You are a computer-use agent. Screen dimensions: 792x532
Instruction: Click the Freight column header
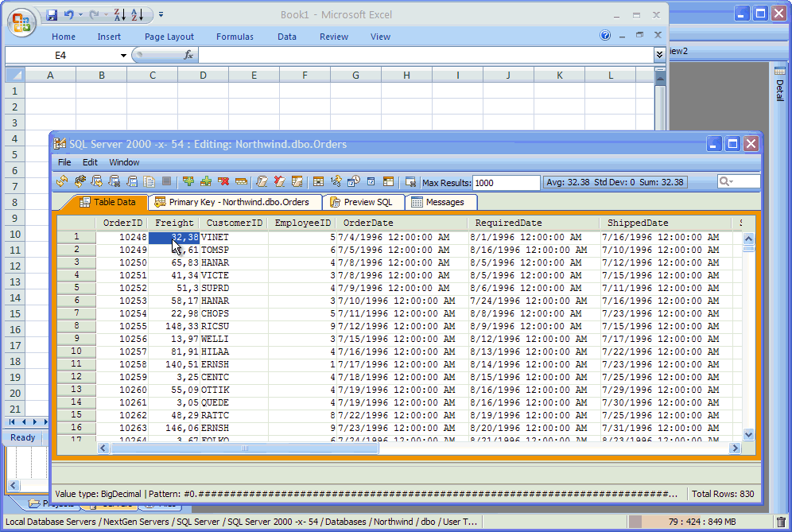point(174,223)
